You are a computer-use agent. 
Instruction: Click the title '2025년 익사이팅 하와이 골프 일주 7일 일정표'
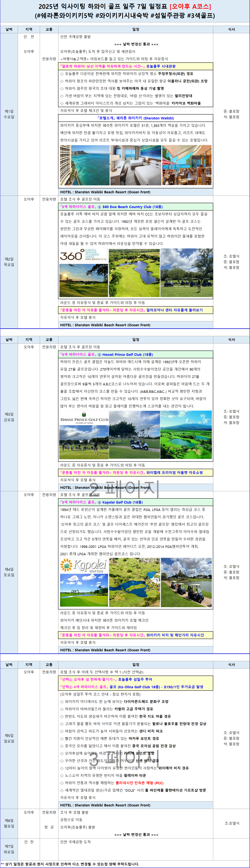click(x=103, y=6)
